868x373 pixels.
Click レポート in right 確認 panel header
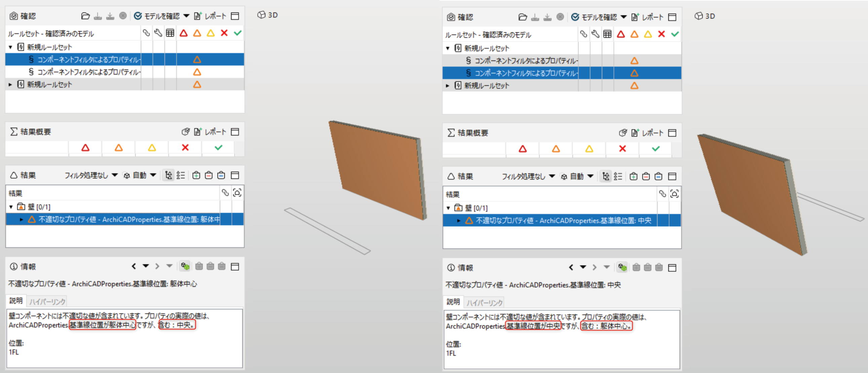click(x=648, y=17)
